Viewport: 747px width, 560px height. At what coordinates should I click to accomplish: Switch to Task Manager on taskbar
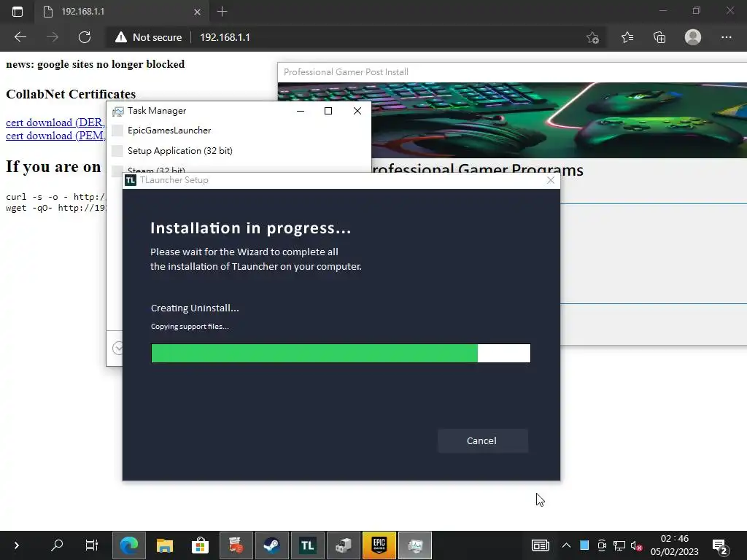pos(415,545)
